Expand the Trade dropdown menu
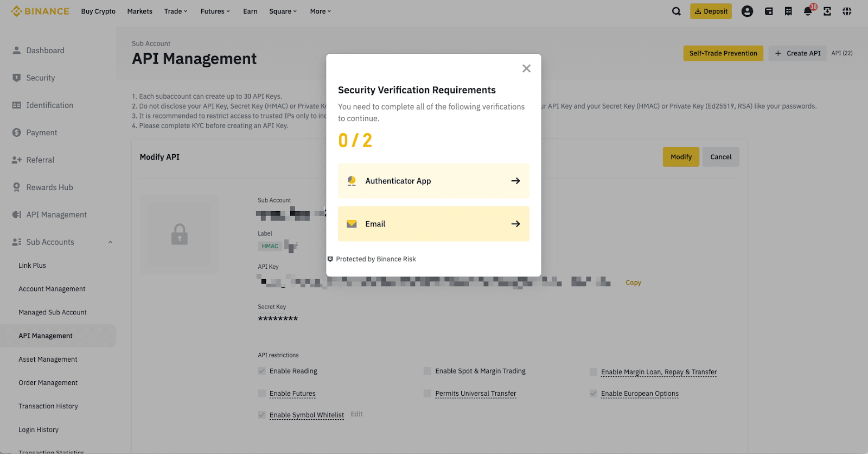The width and height of the screenshot is (868, 454). [176, 11]
